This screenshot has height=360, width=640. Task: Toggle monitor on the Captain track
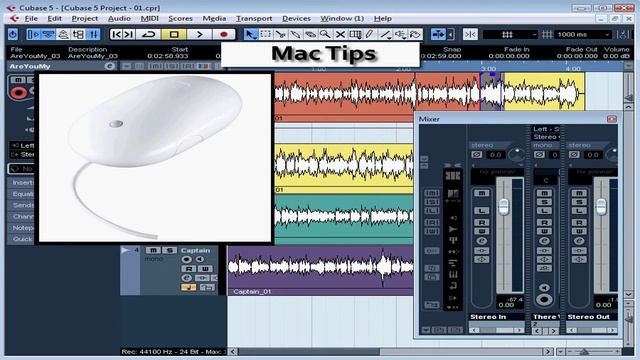[200, 259]
